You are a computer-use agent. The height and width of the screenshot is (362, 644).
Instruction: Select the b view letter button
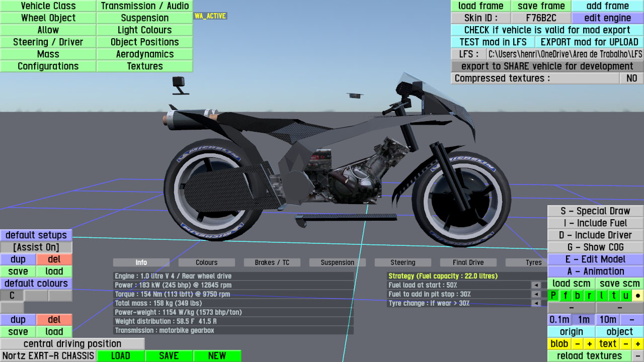[x=578, y=296]
